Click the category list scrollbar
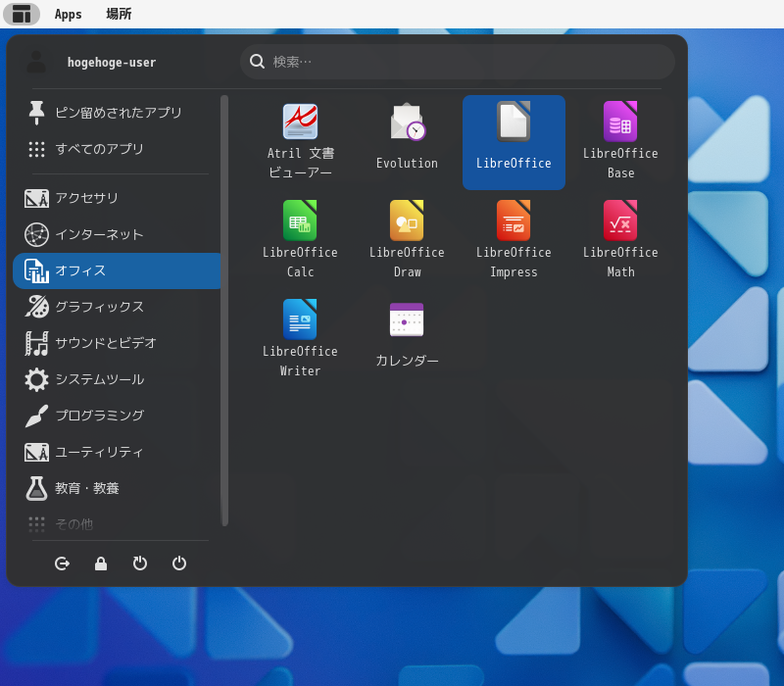The width and height of the screenshot is (784, 686). click(x=224, y=310)
